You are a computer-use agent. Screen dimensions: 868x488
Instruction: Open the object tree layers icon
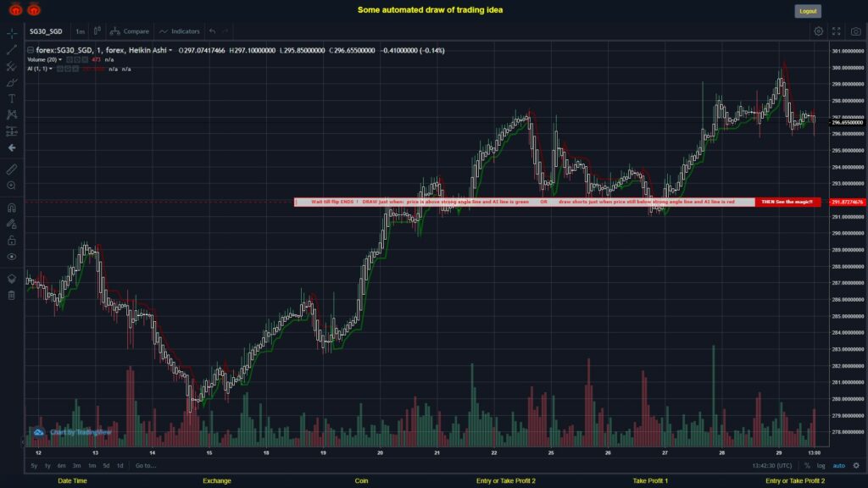[x=12, y=279]
